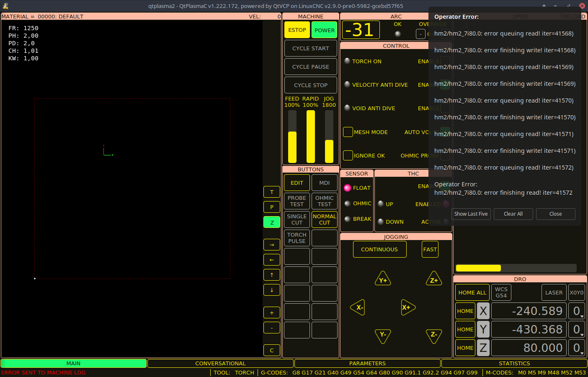Switch to the MAIN tab
Screen dimensions: 588x377
click(x=73, y=363)
